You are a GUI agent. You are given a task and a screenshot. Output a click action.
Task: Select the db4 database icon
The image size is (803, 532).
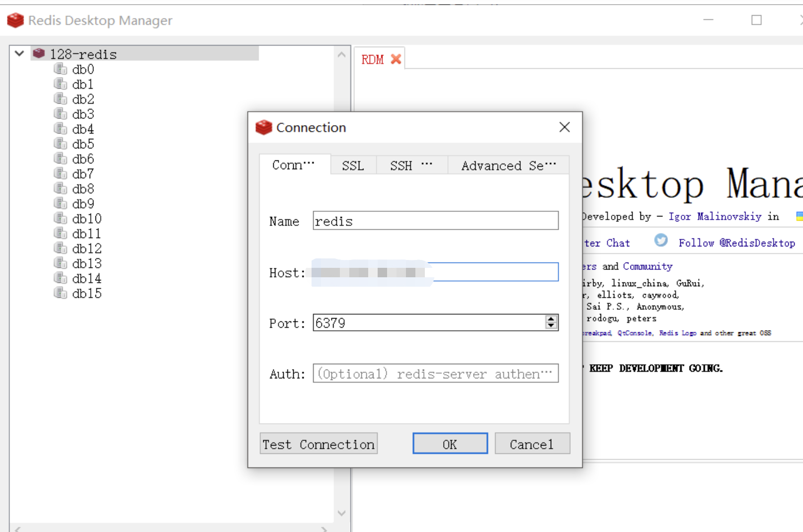(x=60, y=128)
